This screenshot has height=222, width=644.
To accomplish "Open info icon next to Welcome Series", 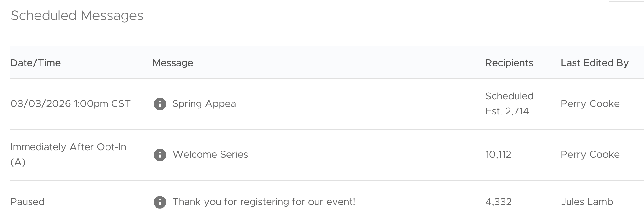I will pyautogui.click(x=160, y=155).
